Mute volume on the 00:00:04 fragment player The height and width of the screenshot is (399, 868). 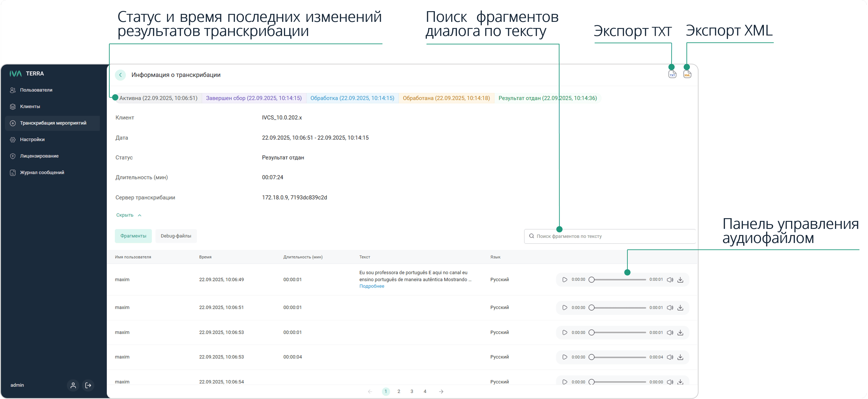670,357
